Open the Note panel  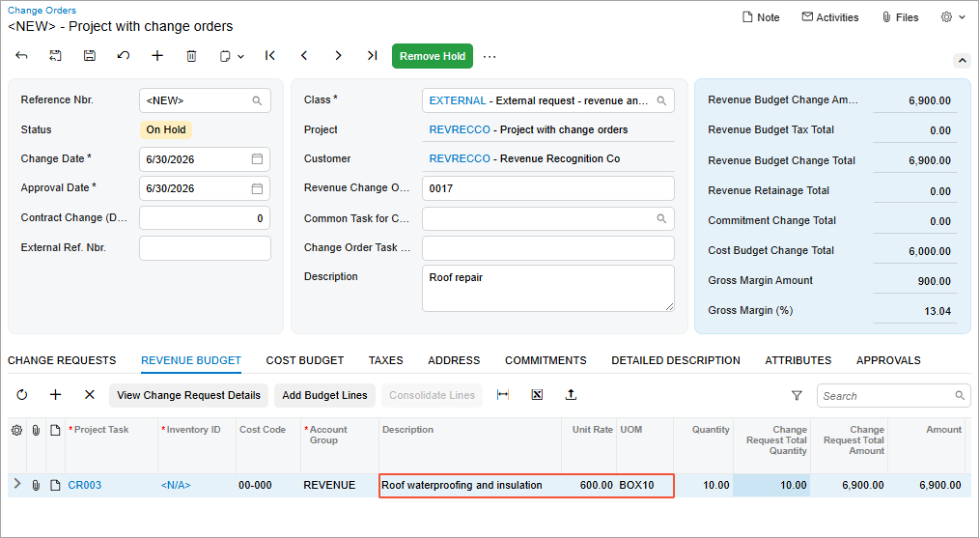[x=761, y=17]
